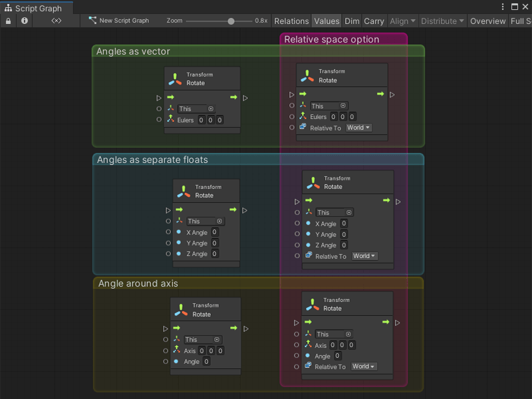This screenshot has height=399, width=532.
Task: Click the graph icon beside New Script Graph
Action: (x=93, y=21)
